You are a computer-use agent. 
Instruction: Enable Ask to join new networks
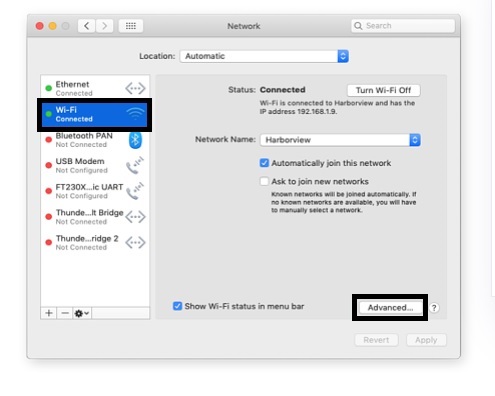point(264,181)
